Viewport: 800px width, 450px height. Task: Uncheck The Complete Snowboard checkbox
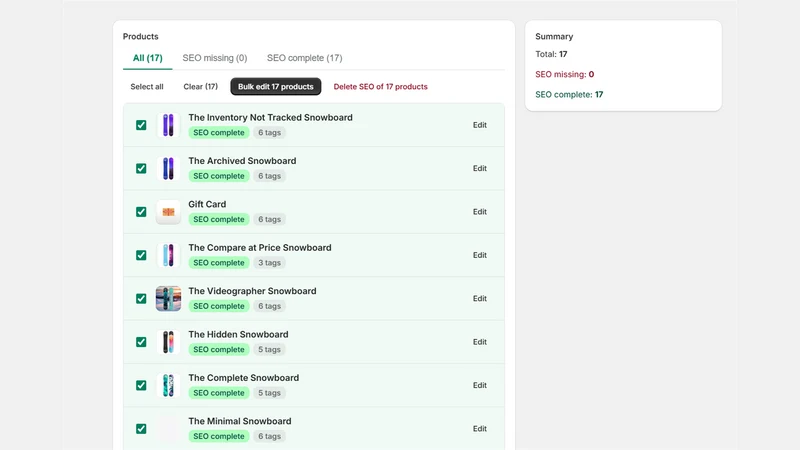point(141,385)
